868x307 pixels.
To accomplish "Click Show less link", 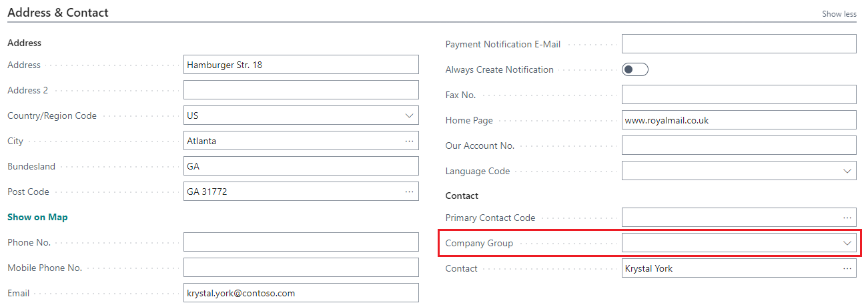I will pos(839,14).
